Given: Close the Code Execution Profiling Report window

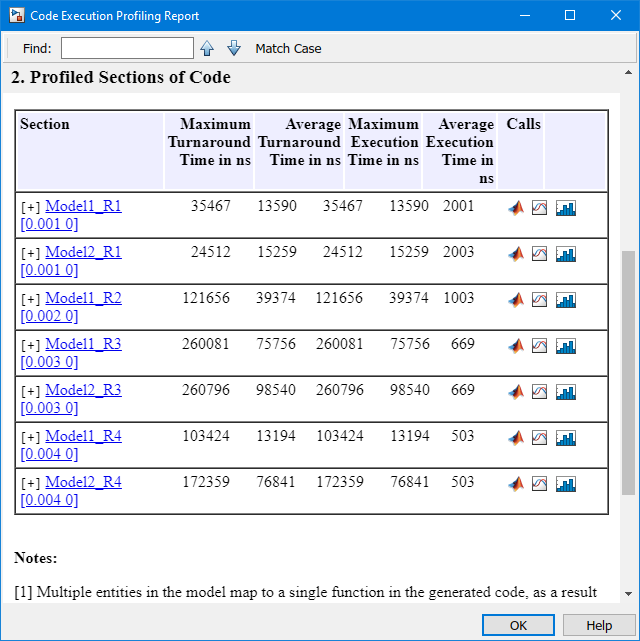Looking at the screenshot, I should click(x=616, y=16).
